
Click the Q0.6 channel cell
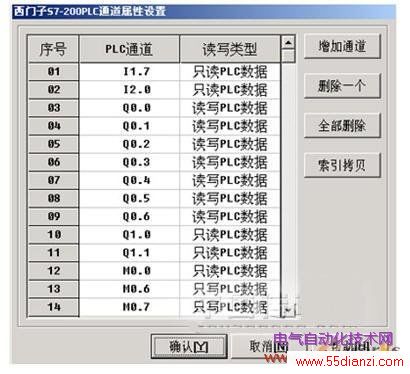tap(130, 217)
